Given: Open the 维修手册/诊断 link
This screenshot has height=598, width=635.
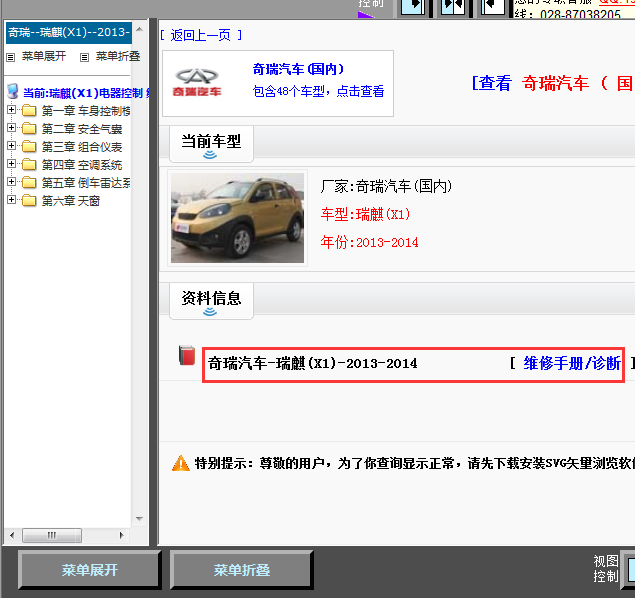Looking at the screenshot, I should pyautogui.click(x=572, y=363).
